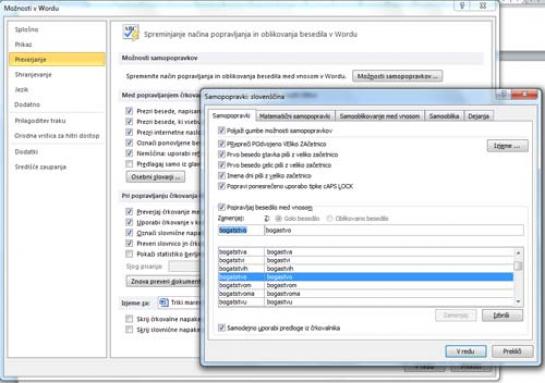The height and width of the screenshot is (383, 545).
Task: Switch to Matematični samopopravki tab
Action: 295,116
